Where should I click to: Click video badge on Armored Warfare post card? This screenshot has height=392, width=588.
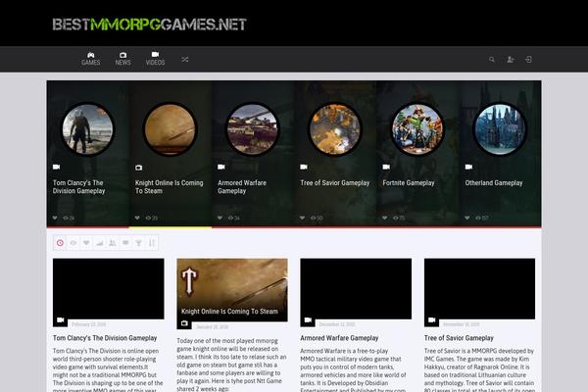(x=308, y=320)
